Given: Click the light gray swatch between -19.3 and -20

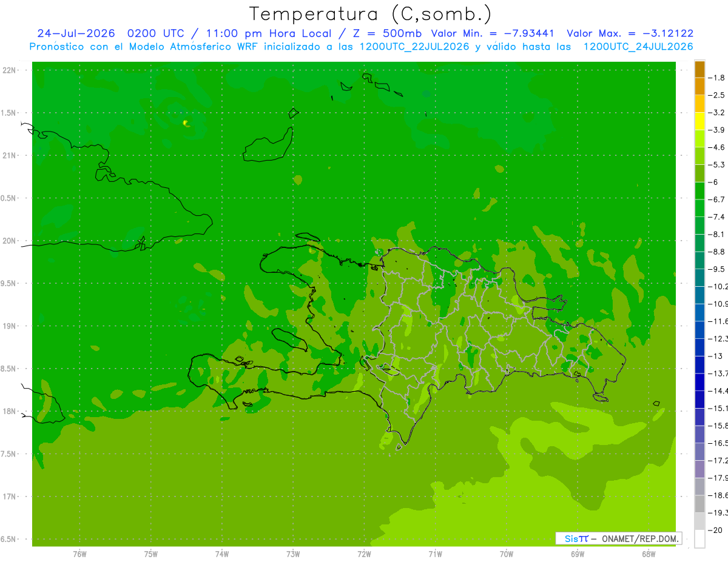Looking at the screenshot, I should (x=699, y=521).
